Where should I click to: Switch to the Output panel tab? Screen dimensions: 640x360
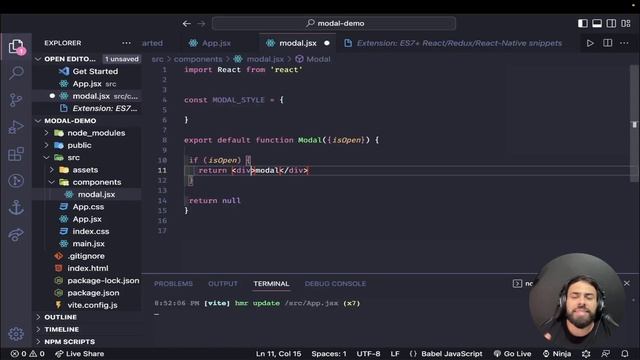[x=222, y=284]
